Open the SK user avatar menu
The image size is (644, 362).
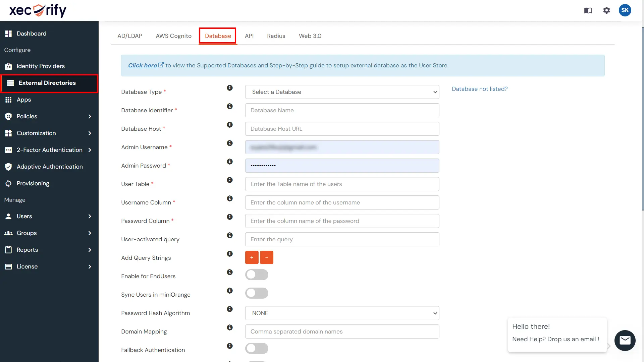click(625, 10)
